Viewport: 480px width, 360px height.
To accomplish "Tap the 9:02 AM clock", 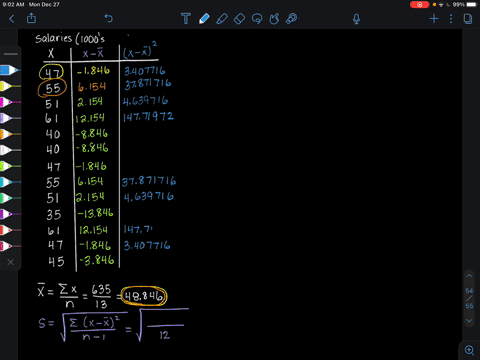I will [x=13, y=5].
